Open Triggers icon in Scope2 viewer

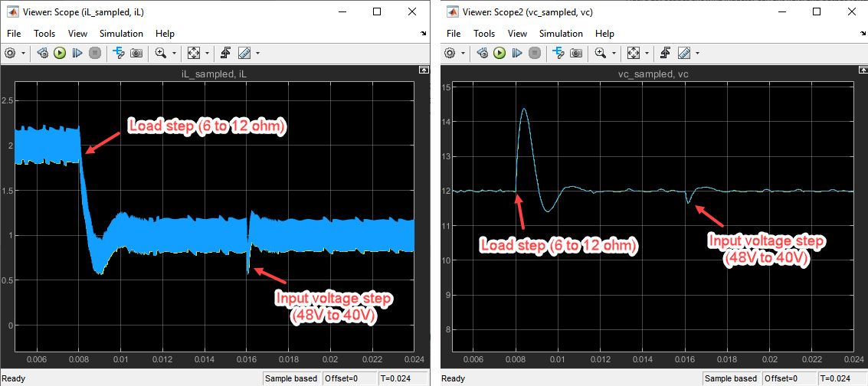tap(665, 53)
